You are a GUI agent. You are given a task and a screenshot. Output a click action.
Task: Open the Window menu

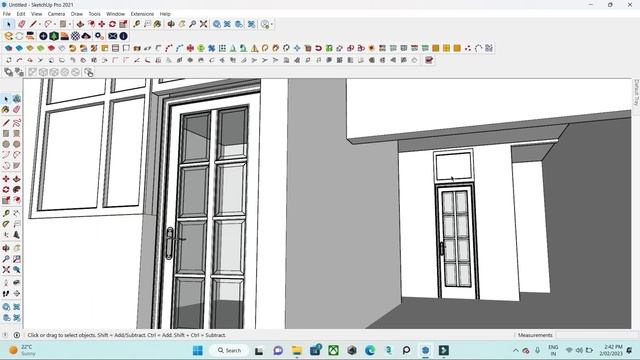tap(116, 14)
